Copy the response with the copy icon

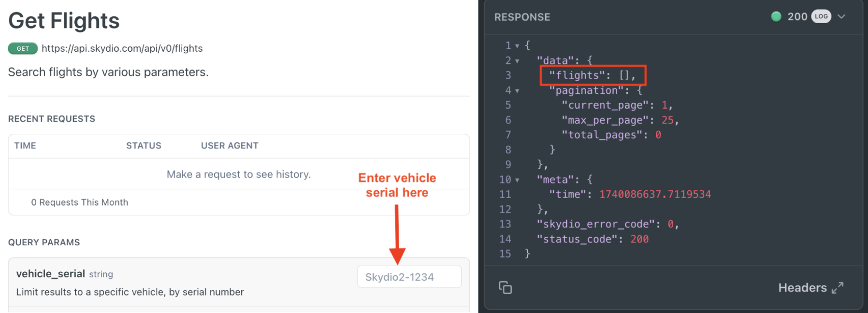pyautogui.click(x=505, y=287)
